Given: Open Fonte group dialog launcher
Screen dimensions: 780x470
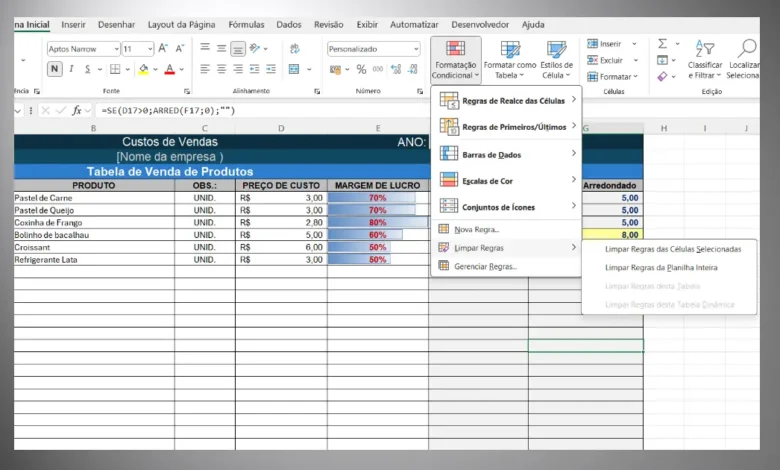Looking at the screenshot, I should (187, 91).
